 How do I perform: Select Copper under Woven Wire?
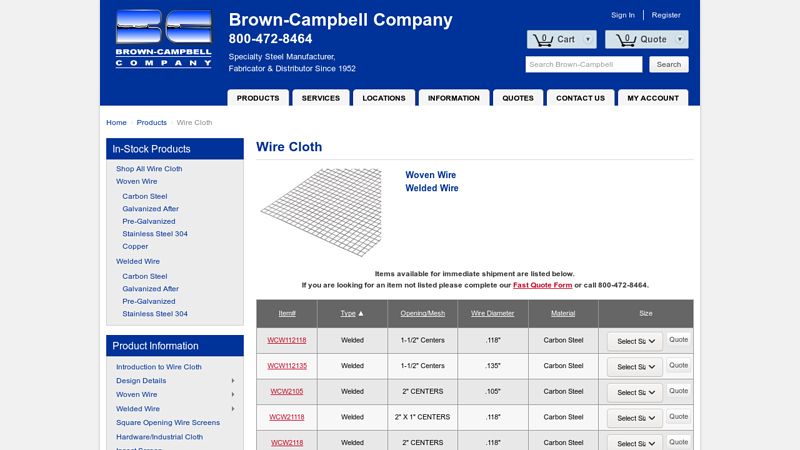click(135, 246)
